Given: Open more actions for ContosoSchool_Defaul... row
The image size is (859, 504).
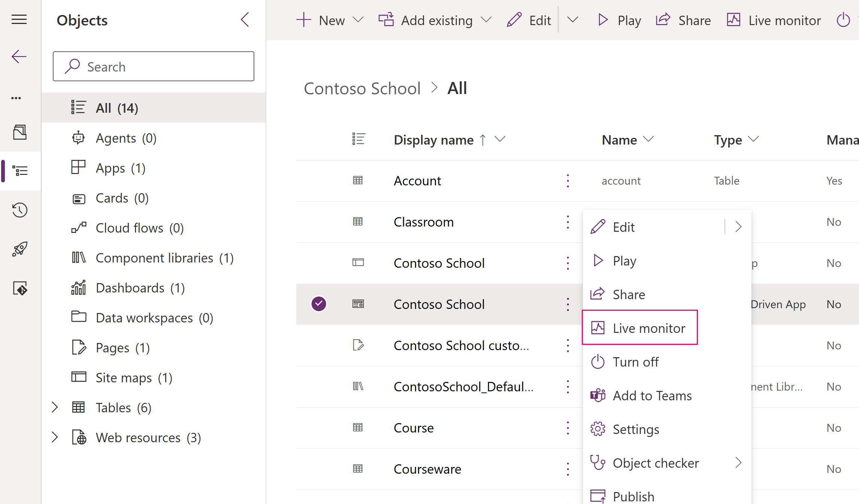Looking at the screenshot, I should [x=568, y=387].
